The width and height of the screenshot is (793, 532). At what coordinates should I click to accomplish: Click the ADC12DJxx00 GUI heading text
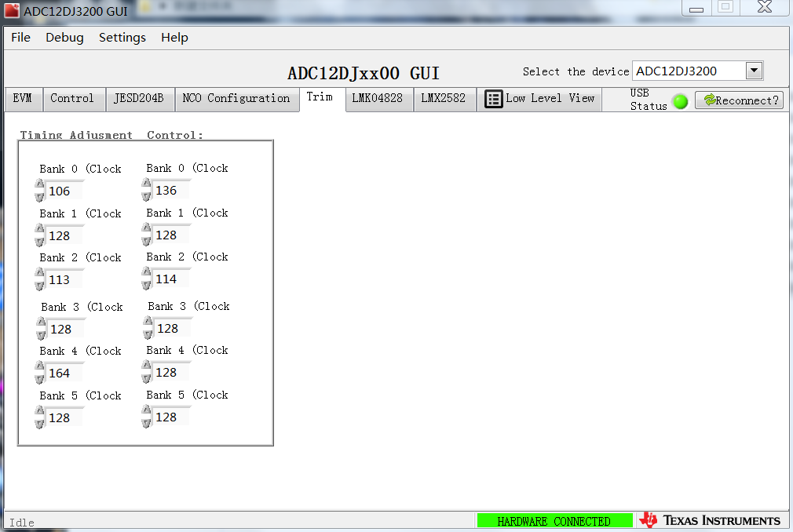pos(363,73)
